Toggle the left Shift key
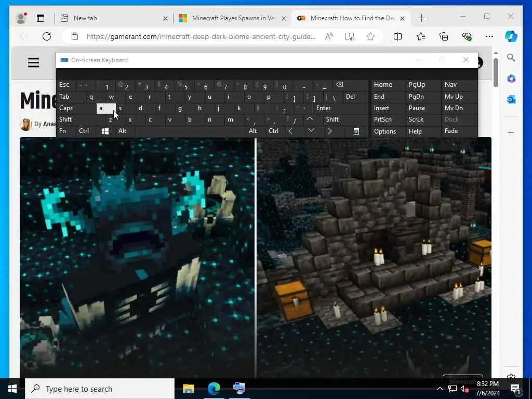This screenshot has height=399, width=532. point(82,119)
